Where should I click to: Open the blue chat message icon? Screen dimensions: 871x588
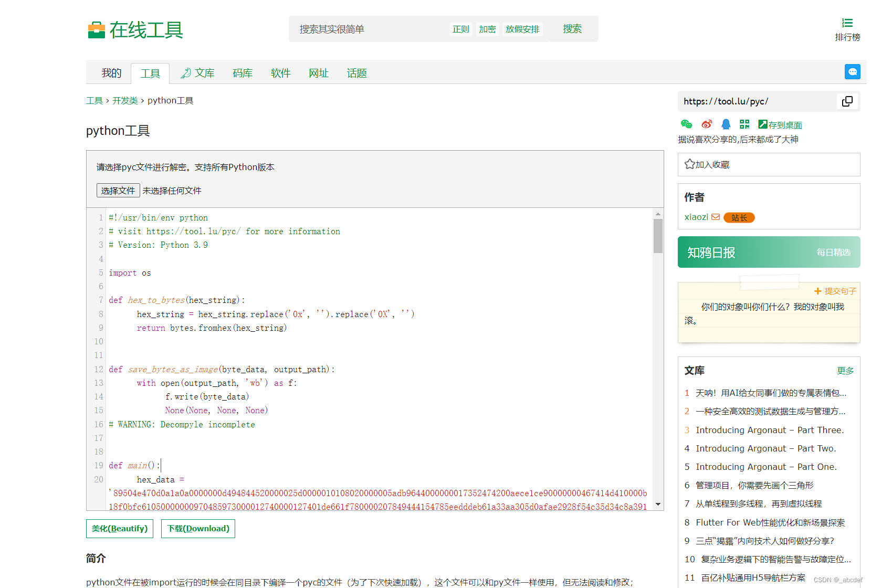[x=852, y=72]
